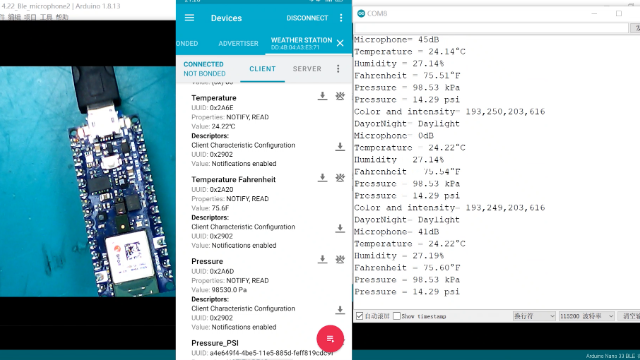Click the 'Humidity = 27.19%' serial line
The width and height of the screenshot is (640, 360).
click(x=399, y=256)
